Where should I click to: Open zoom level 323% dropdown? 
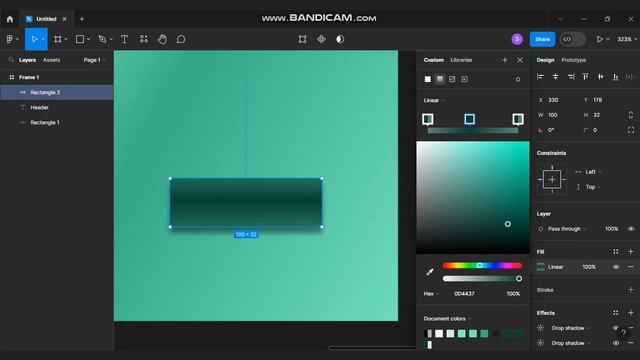[627, 39]
